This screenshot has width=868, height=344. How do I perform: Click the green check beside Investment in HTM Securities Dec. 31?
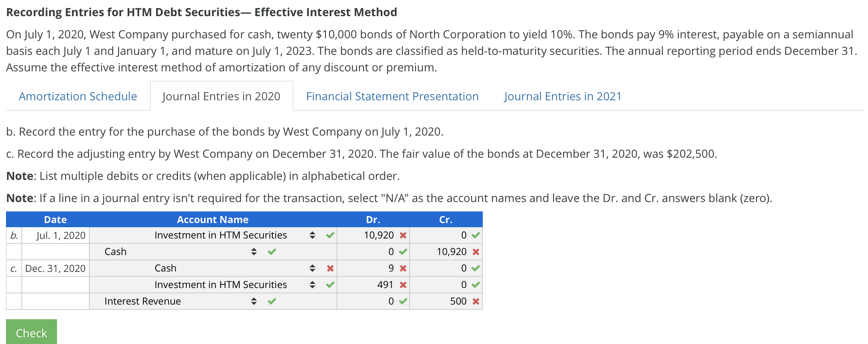[329, 285]
